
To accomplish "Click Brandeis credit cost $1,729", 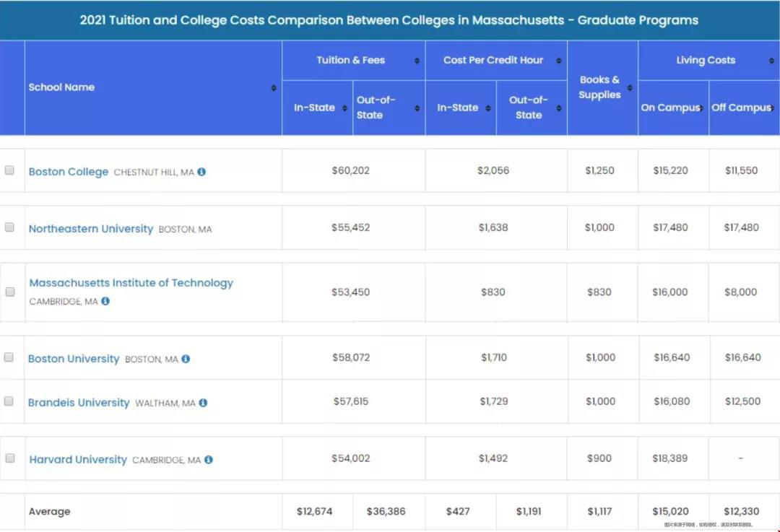I will click(494, 401).
